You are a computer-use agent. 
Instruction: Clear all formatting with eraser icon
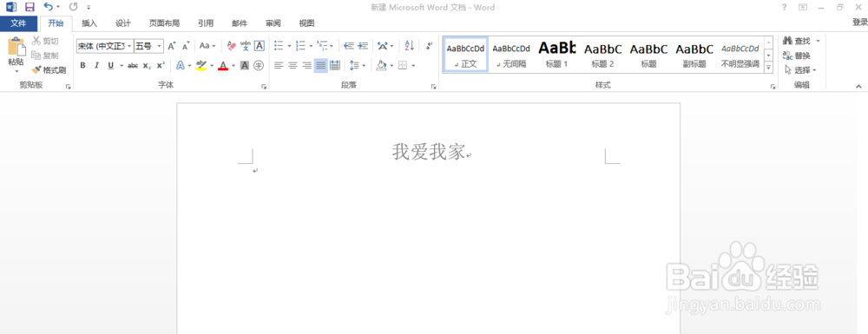click(x=232, y=46)
